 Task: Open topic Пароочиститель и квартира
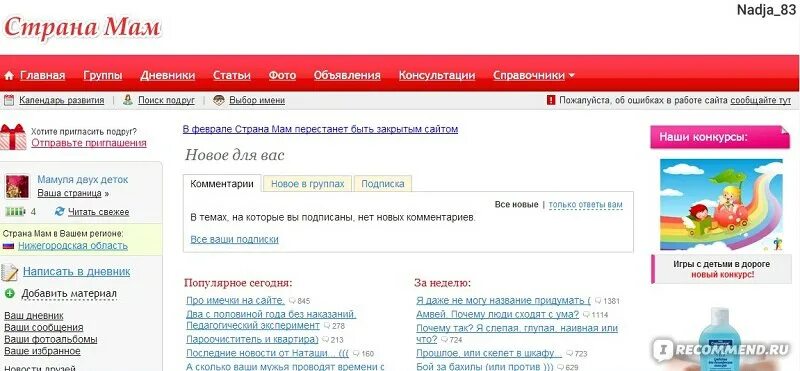coord(252,339)
